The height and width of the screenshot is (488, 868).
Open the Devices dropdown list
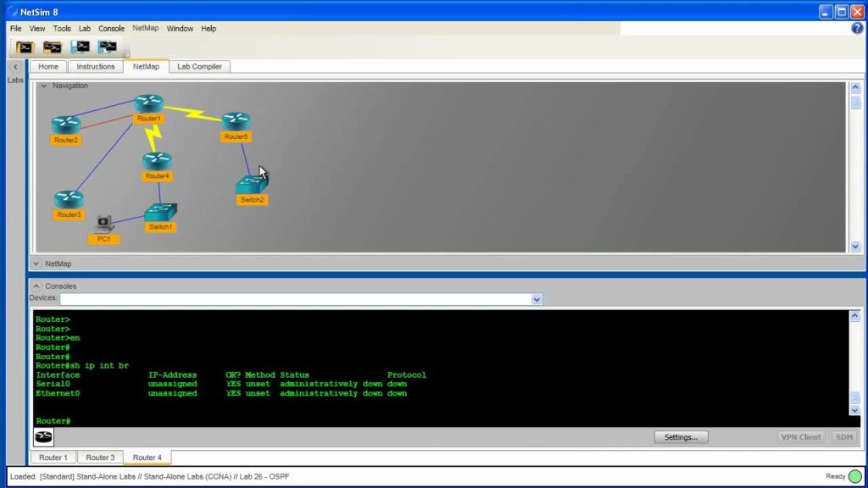click(537, 299)
